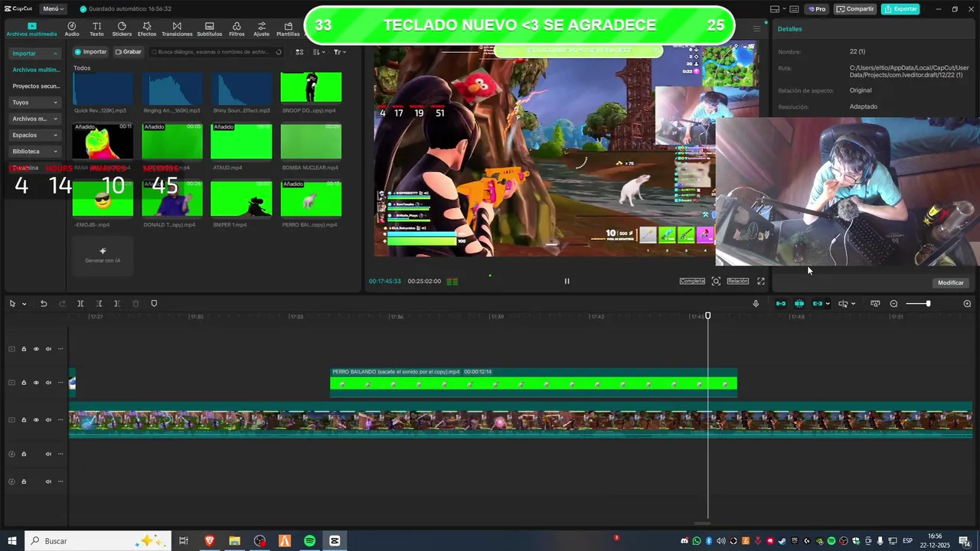The width and height of the screenshot is (980, 551).
Task: Select the Quick Rev...128K).mp3 audio clip
Action: (103, 89)
